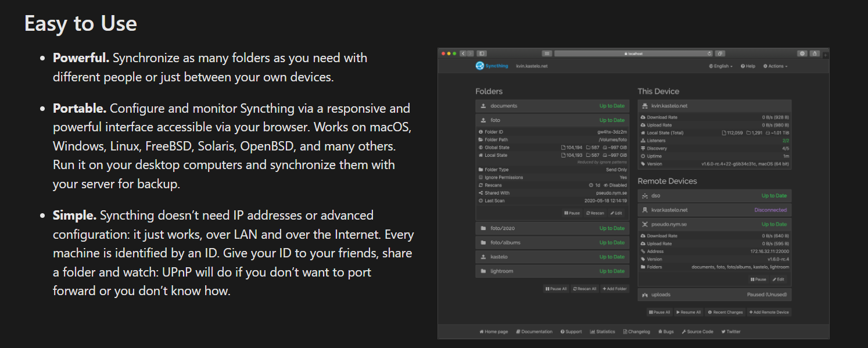
Task: Open the Documentation footer link
Action: [535, 332]
